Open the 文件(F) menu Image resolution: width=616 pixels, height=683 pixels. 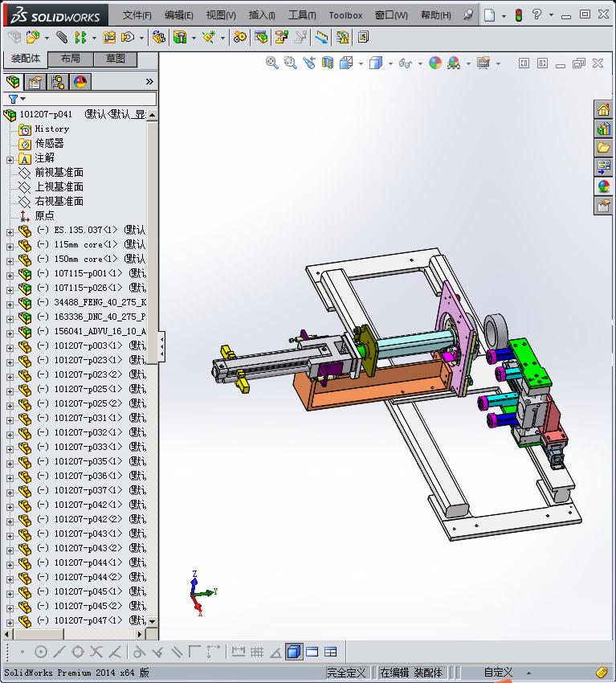coord(137,15)
